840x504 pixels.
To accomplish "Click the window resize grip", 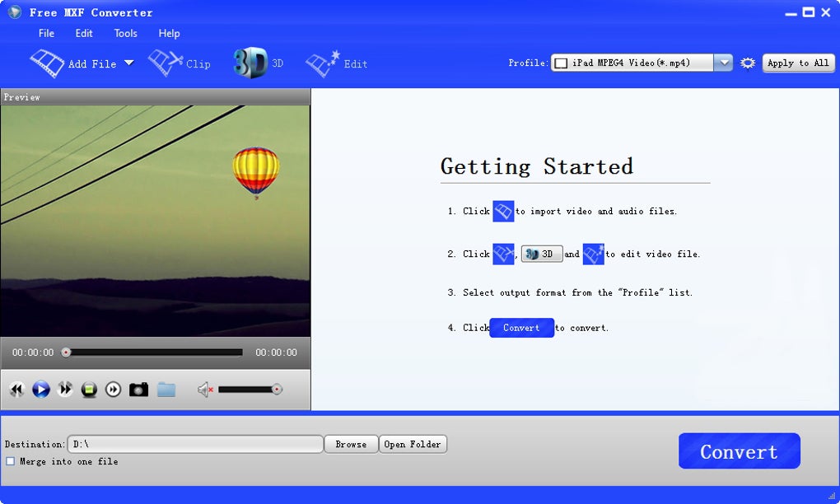I will coord(832,497).
